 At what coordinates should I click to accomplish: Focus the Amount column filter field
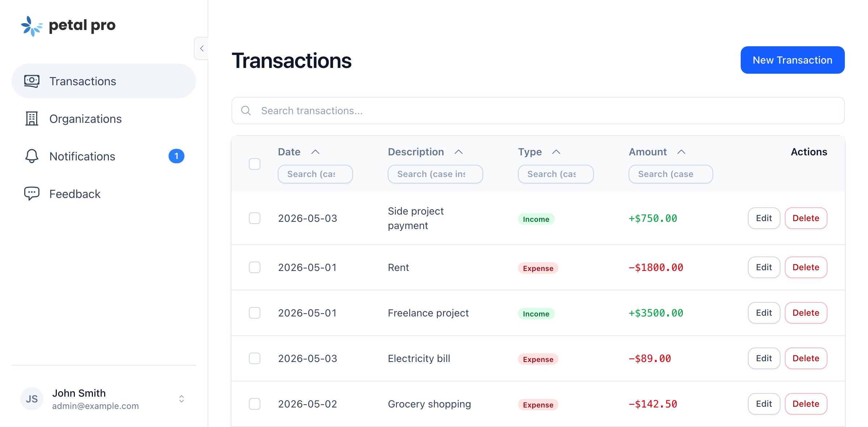[x=671, y=174]
